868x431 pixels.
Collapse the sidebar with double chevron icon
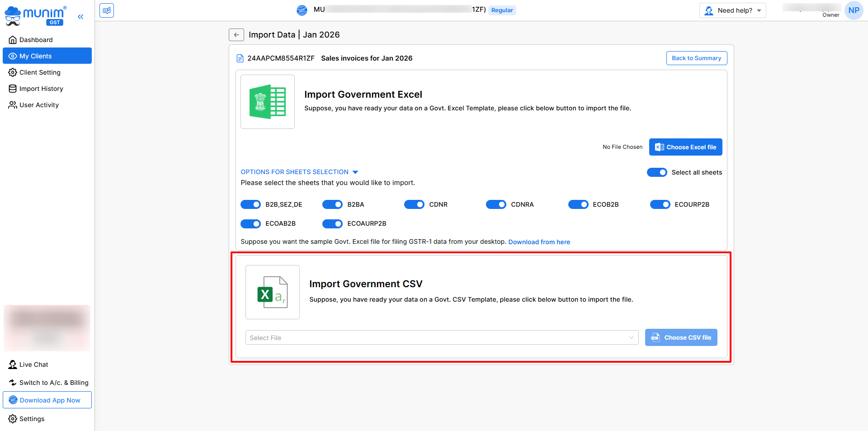click(x=80, y=17)
